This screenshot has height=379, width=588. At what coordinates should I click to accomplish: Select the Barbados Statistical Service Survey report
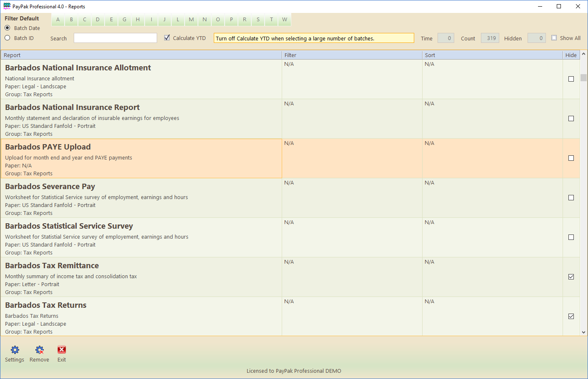click(x=69, y=226)
